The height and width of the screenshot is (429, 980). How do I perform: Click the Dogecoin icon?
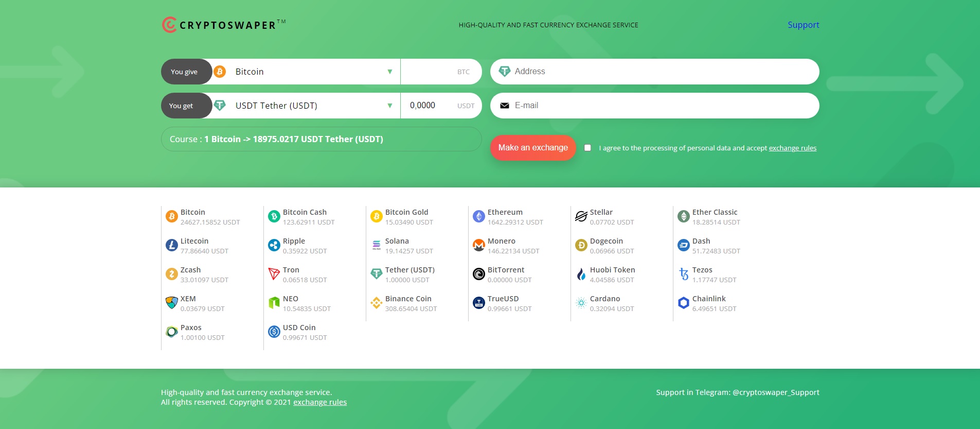581,245
